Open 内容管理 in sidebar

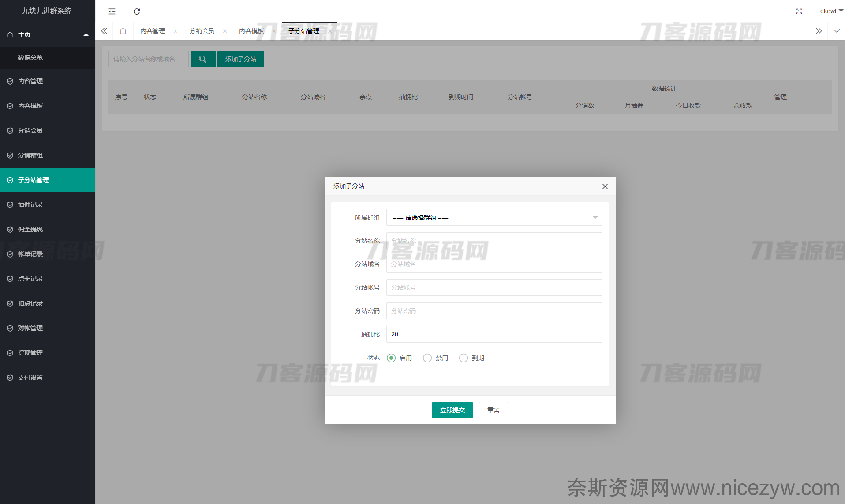(x=48, y=81)
